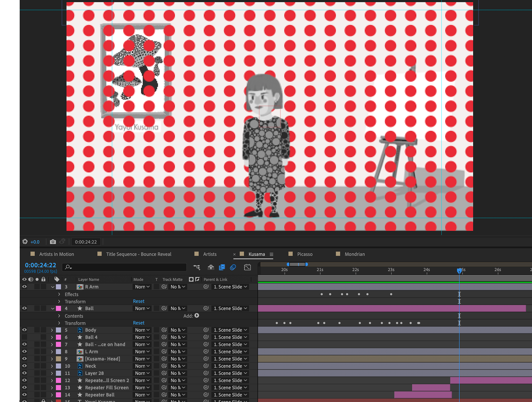Show the hidden Ball 4 layer
Image resolution: width=532 pixels, height=402 pixels.
(24, 337)
